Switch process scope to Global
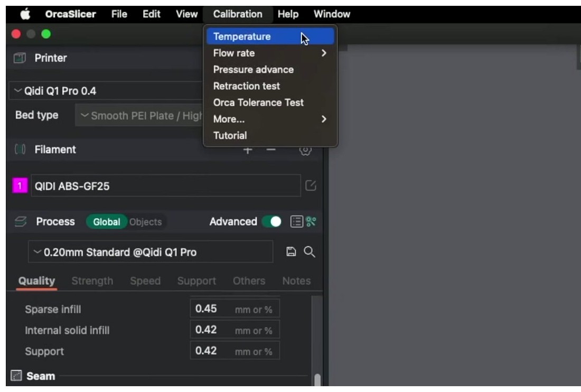Viewport: 581px width, 392px height. coord(106,221)
